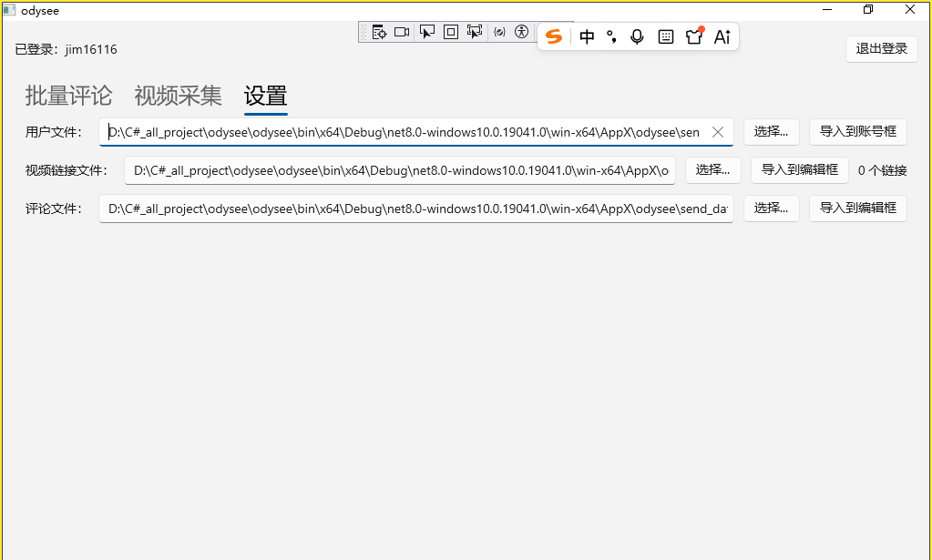Switch to the 批量评论 tab
Image resolution: width=932 pixels, height=560 pixels.
(x=68, y=96)
